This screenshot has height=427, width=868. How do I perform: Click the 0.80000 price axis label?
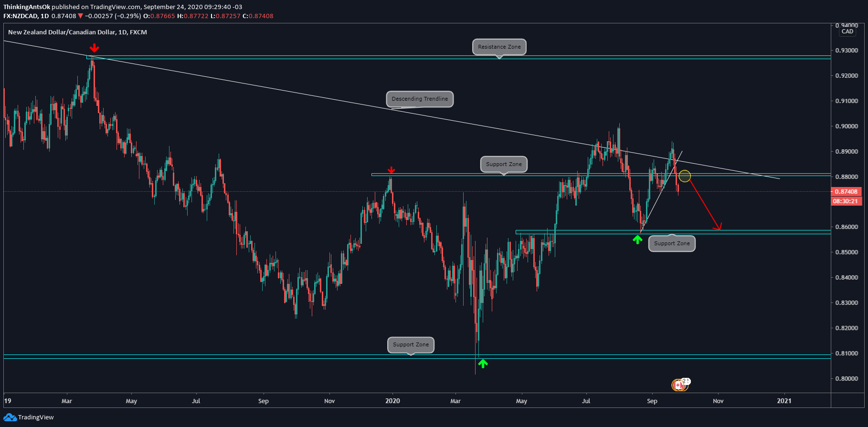847,378
